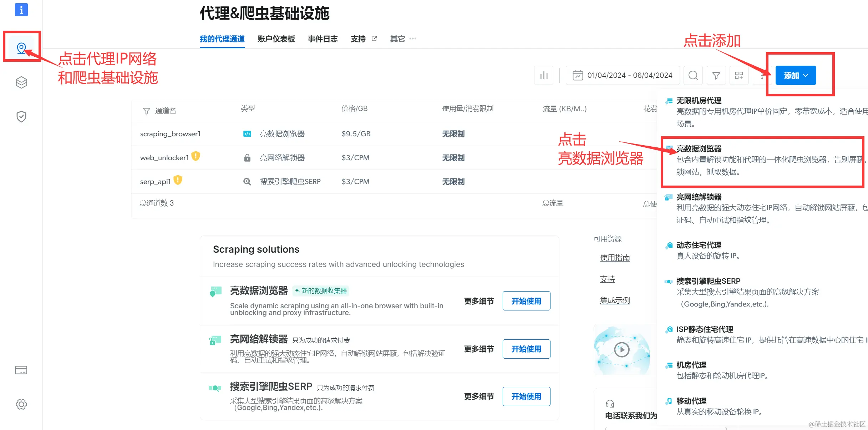The height and width of the screenshot is (430, 868).
Task: Switch to the 账户仪表板 tab
Action: pos(276,39)
